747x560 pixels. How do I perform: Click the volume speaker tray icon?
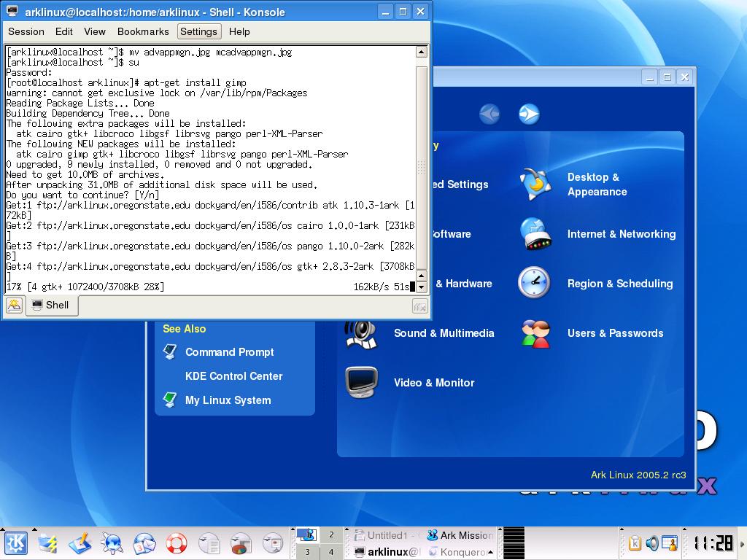point(651,542)
